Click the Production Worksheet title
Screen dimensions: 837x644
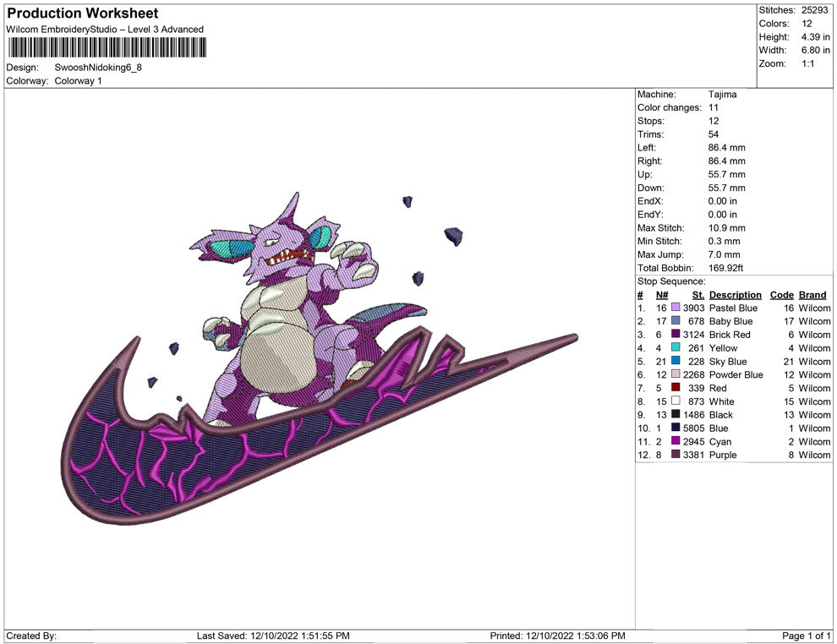pyautogui.click(x=83, y=14)
